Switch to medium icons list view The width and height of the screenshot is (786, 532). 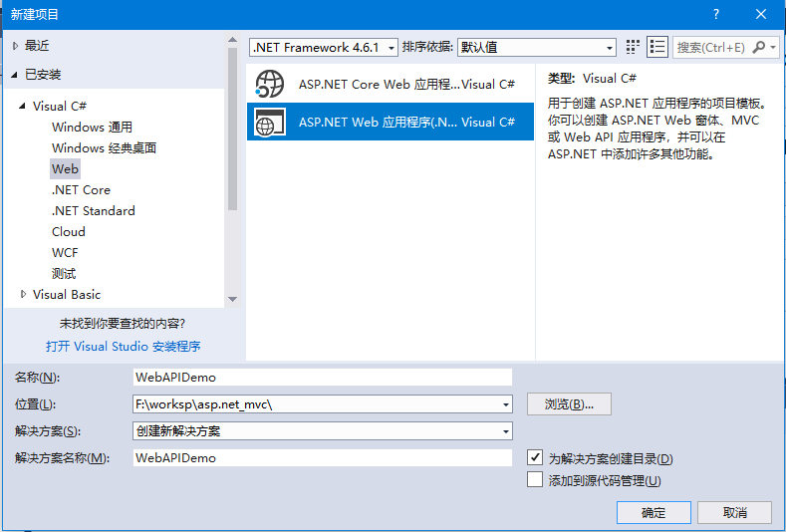click(656, 47)
